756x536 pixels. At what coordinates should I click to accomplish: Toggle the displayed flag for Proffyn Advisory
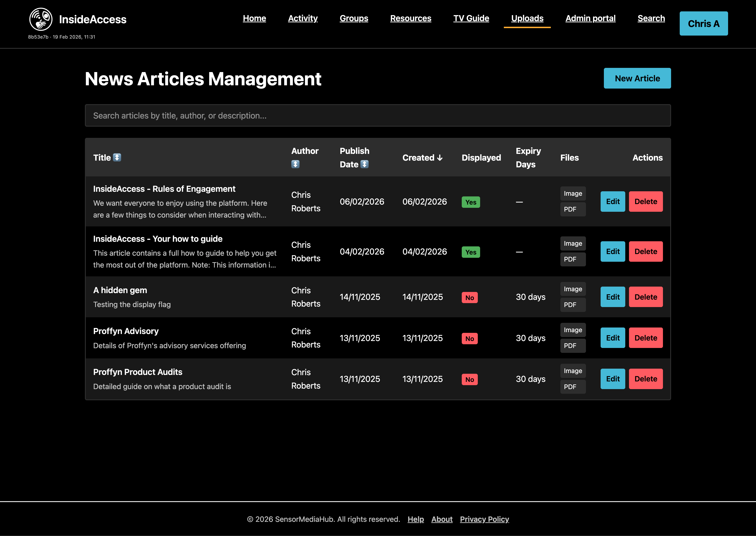[470, 338]
